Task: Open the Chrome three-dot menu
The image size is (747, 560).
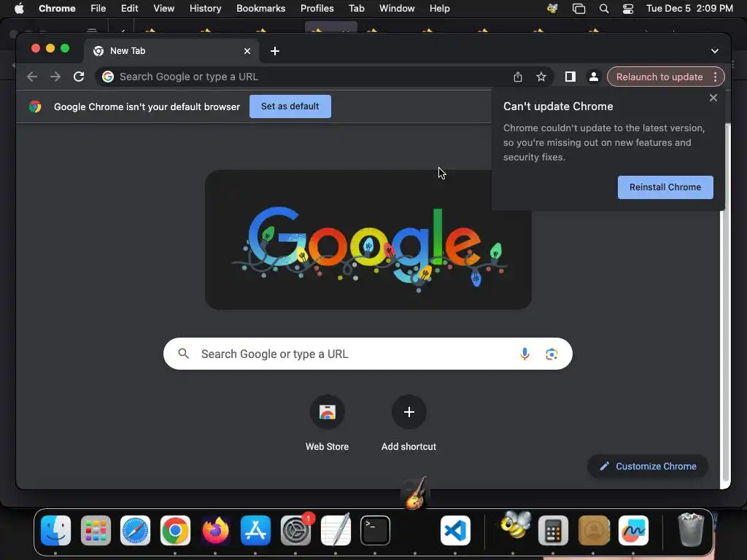Action: [x=715, y=77]
